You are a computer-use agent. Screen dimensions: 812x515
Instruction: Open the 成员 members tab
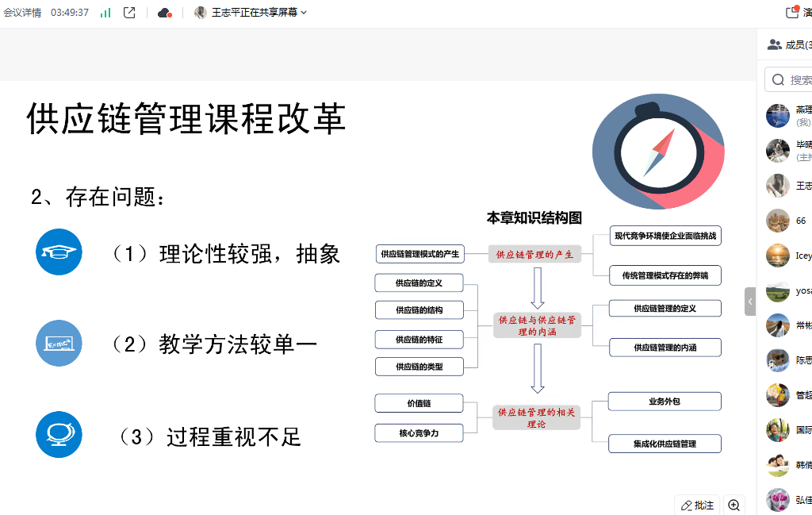pos(797,45)
